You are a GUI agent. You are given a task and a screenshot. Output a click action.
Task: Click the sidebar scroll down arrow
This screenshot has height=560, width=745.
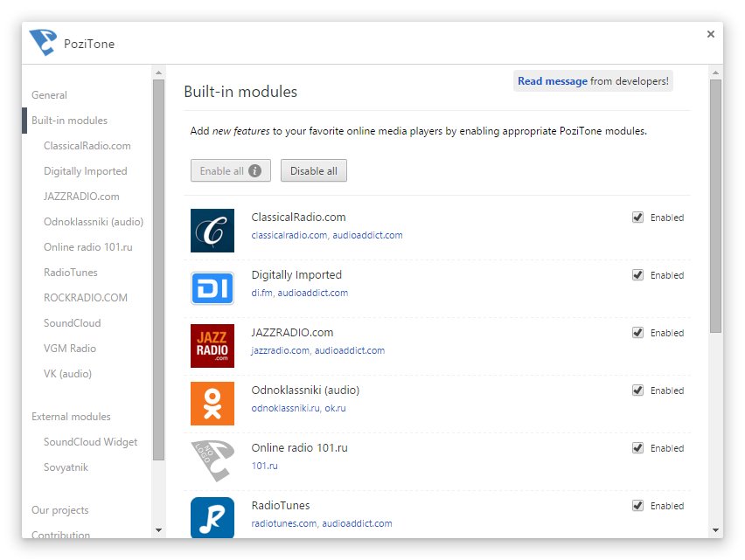tap(158, 530)
